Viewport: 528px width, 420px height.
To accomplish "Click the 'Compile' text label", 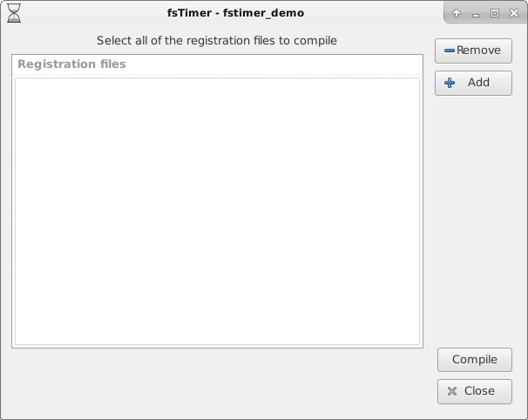I will [x=475, y=360].
